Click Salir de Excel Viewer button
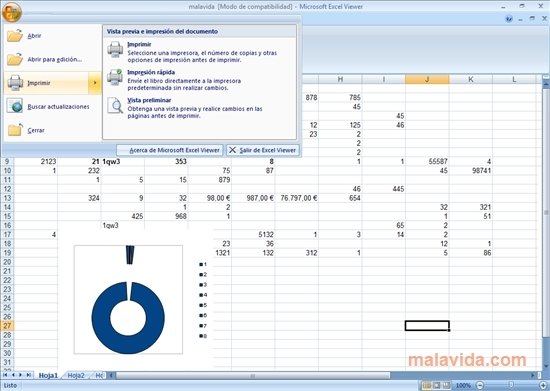Screen dimensions: 550x391 [263, 150]
